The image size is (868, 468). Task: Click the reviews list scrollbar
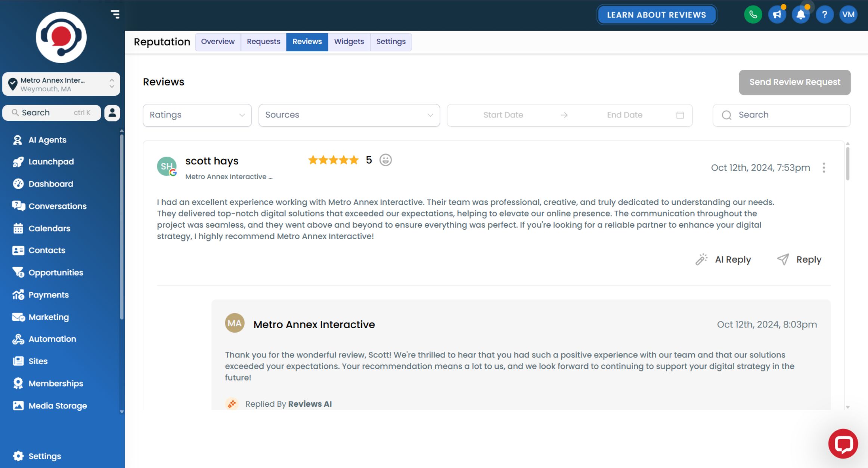tap(847, 164)
